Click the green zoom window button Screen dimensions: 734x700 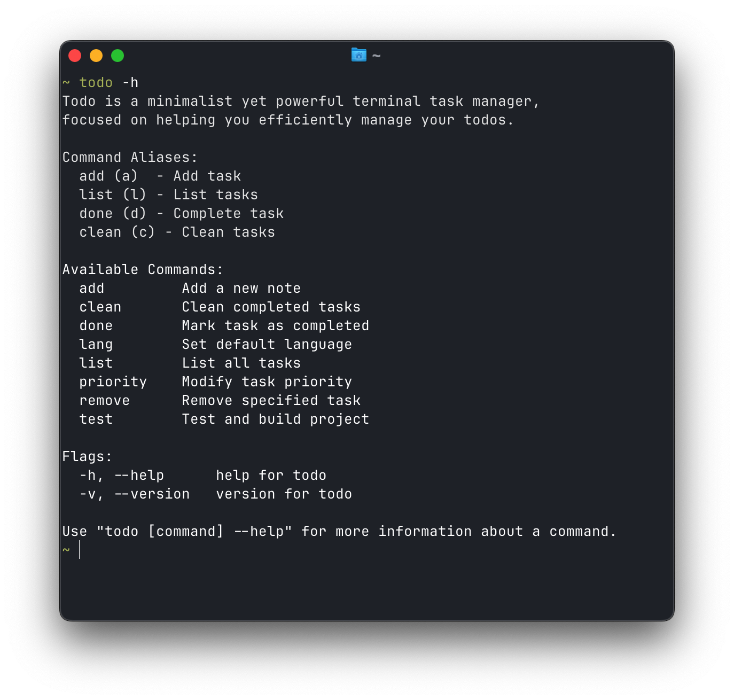pos(118,56)
